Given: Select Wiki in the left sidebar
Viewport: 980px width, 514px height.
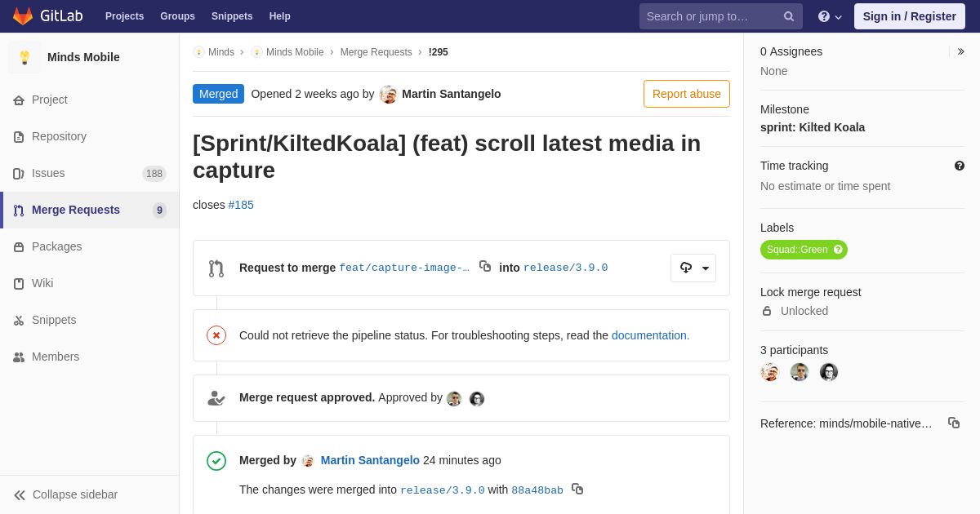Looking at the screenshot, I should click(90, 283).
